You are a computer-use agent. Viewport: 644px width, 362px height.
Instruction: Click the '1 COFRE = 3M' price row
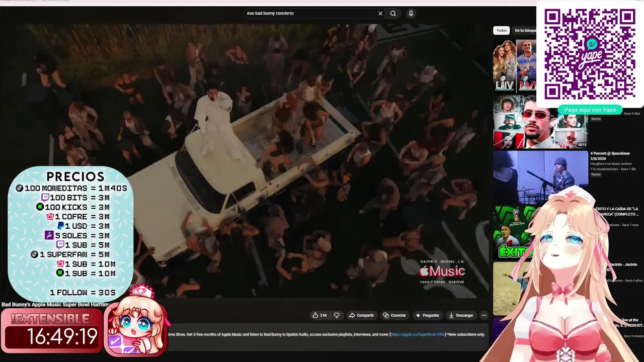[x=78, y=217]
